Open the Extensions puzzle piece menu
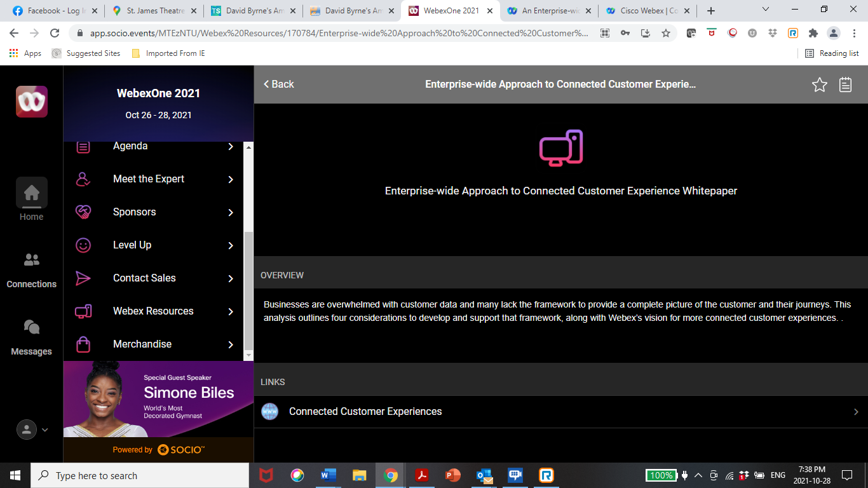Image resolution: width=868 pixels, height=488 pixels. [x=813, y=33]
